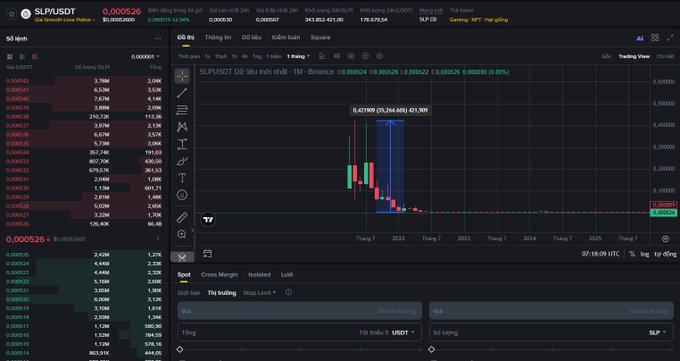The image size is (680, 361).
Task: Open USDT currency dropdown in Tổng field
Action: coord(403,333)
